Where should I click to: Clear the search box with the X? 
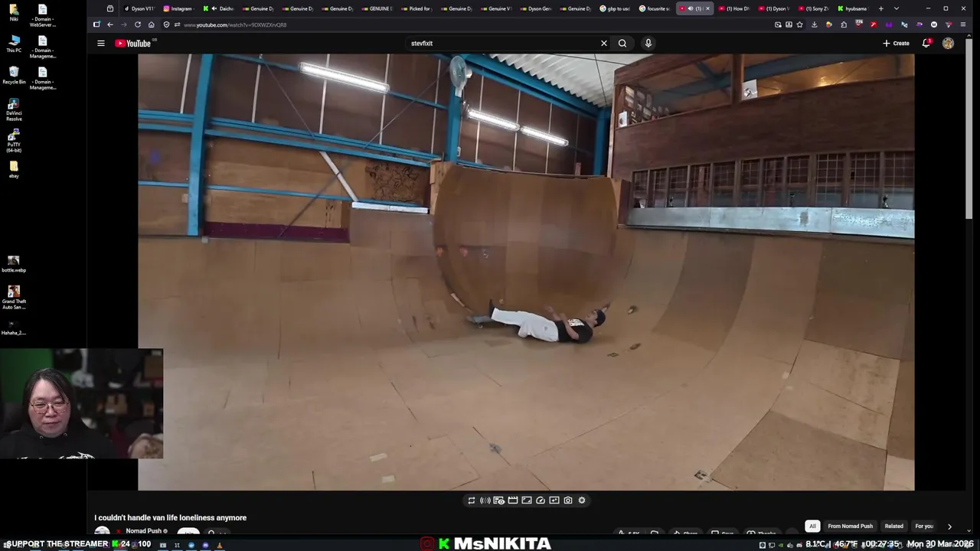[x=603, y=44]
